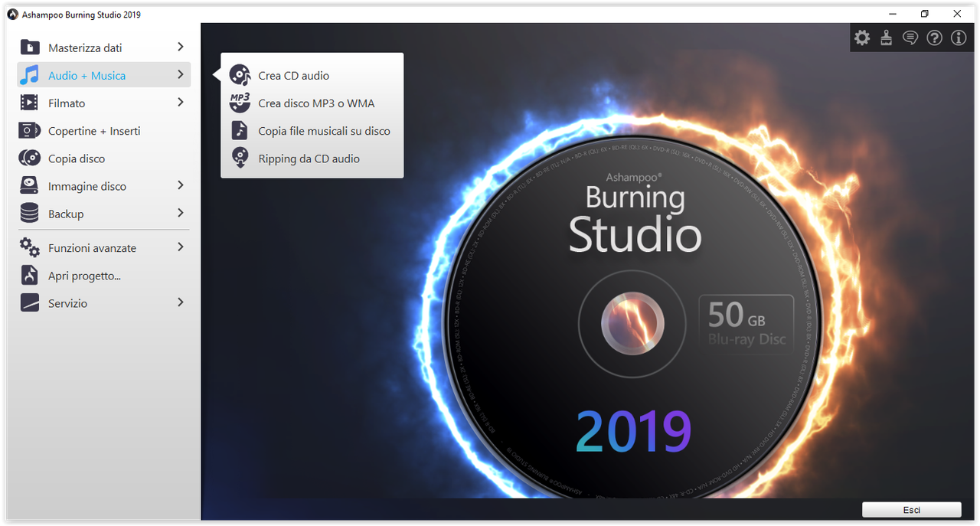Screen dimensions: 980x526
Task: Open Copertine + Inserti label
Action: [x=94, y=131]
